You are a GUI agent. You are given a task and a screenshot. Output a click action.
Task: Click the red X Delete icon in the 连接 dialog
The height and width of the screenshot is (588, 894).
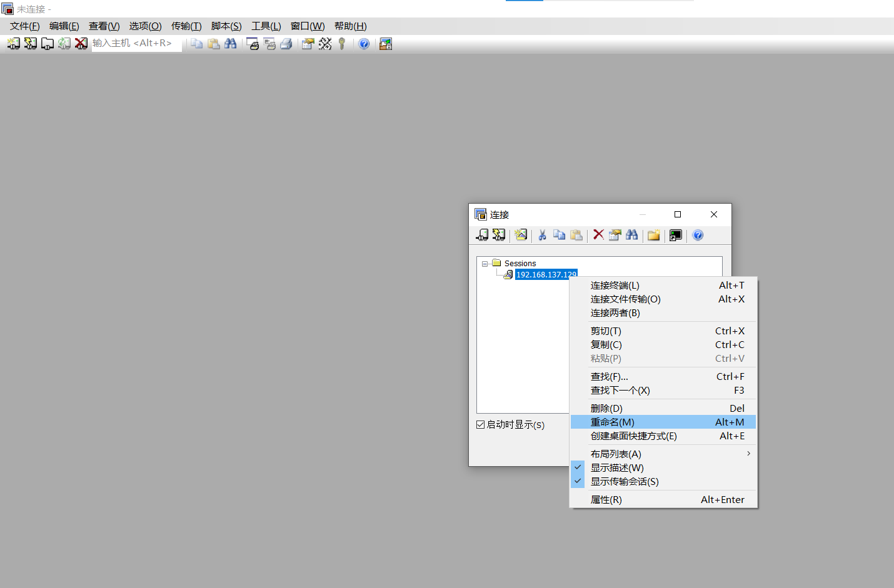pos(598,235)
